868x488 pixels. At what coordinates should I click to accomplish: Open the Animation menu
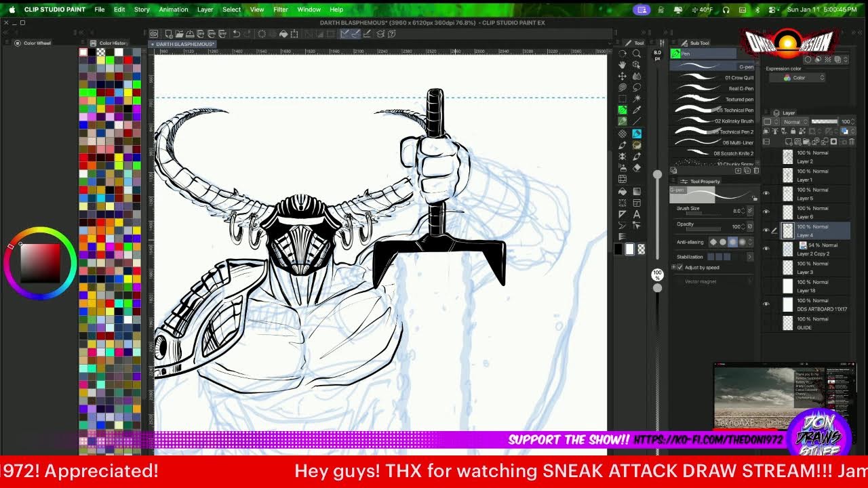(174, 9)
